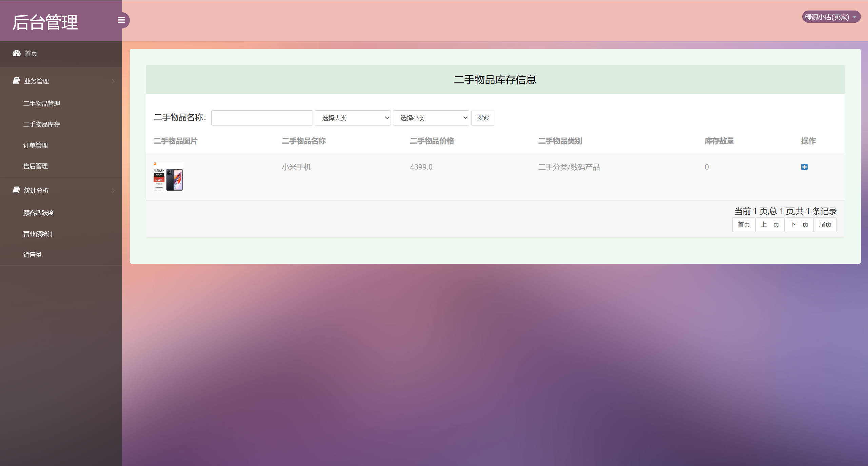Expand the 统计分析 section chevron
The image size is (868, 466).
click(x=113, y=190)
